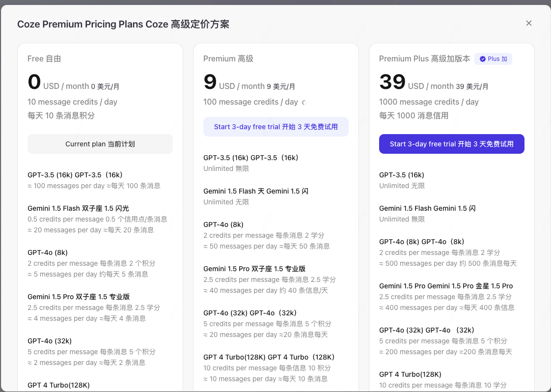Click the 每天 1000 消息信用 text
This screenshot has height=392, width=551.
(413, 115)
